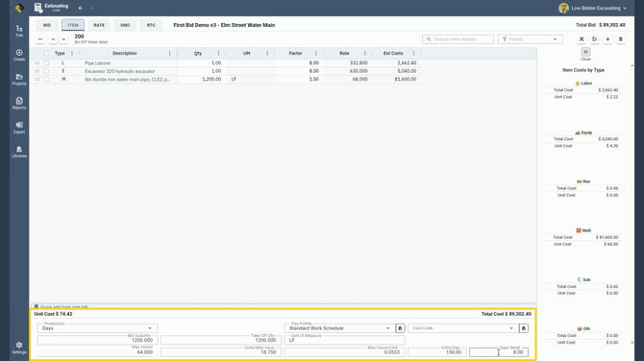Switch to the BID tab
Viewport: 644px width, 361px height.
pos(47,25)
